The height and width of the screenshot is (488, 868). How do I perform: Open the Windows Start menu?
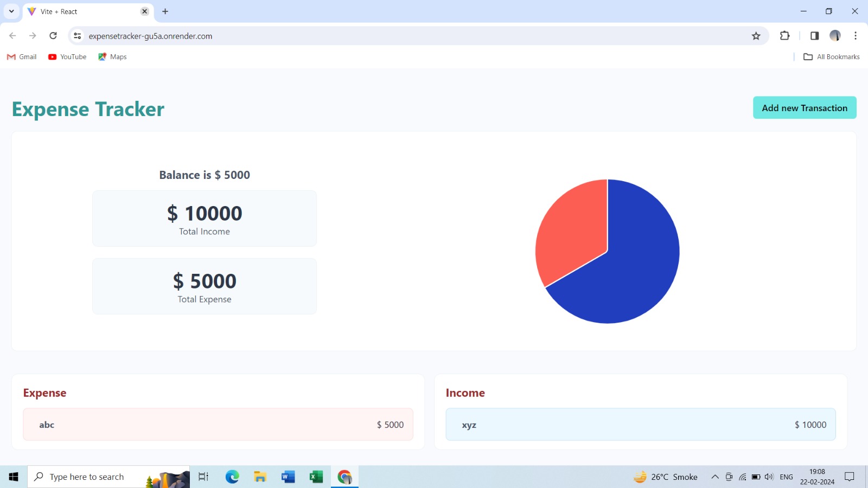coord(14,477)
